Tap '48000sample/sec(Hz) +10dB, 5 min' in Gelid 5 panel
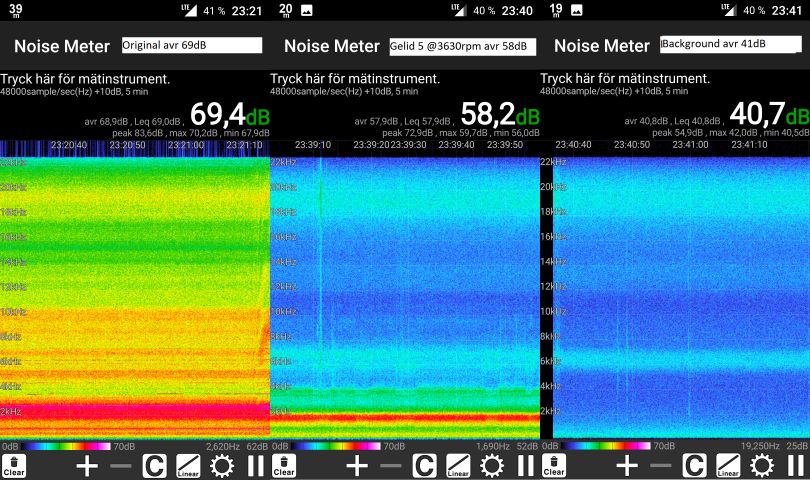 click(344, 92)
